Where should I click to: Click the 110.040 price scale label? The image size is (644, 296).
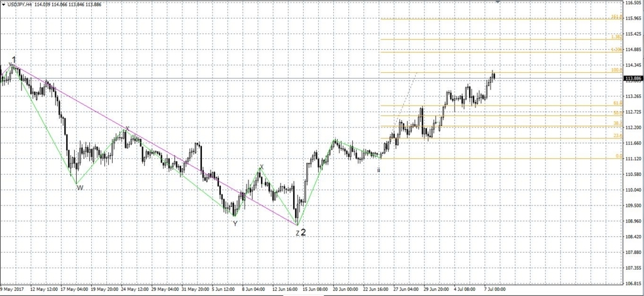click(x=634, y=190)
